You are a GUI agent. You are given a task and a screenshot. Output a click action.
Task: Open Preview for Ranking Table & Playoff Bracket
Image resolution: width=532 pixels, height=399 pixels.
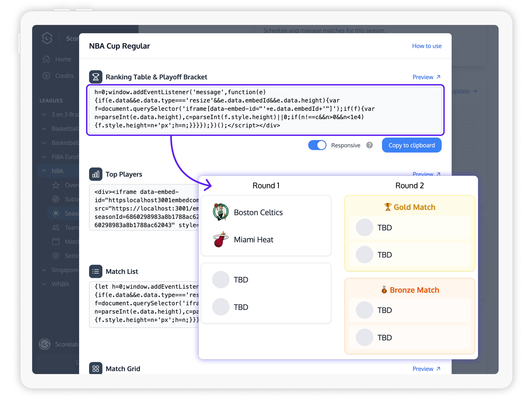[426, 77]
